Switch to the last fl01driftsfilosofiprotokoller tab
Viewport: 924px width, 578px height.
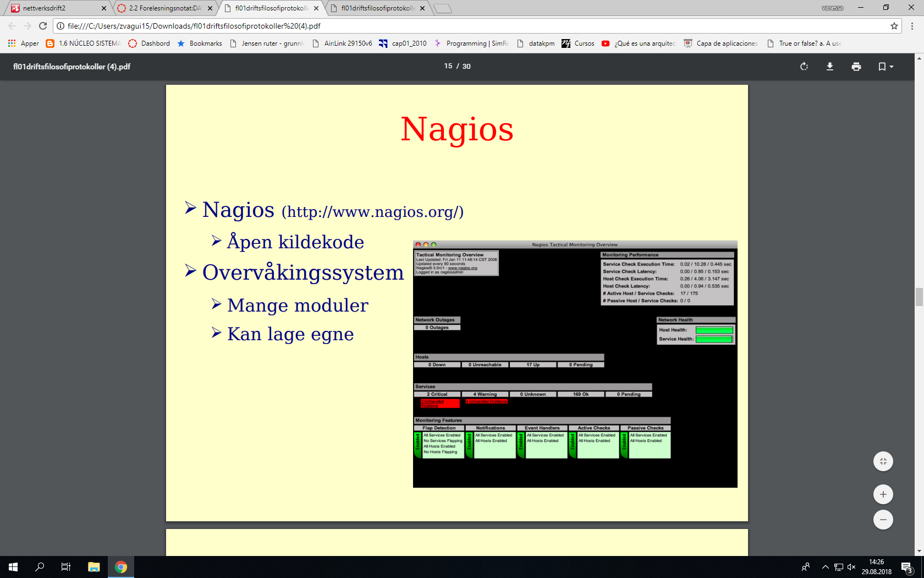pyautogui.click(x=378, y=8)
